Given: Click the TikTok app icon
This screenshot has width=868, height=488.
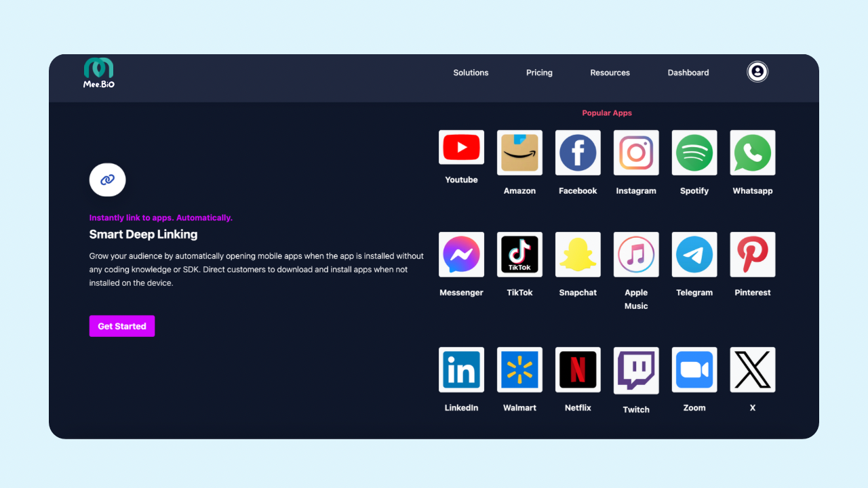Looking at the screenshot, I should 519,254.
